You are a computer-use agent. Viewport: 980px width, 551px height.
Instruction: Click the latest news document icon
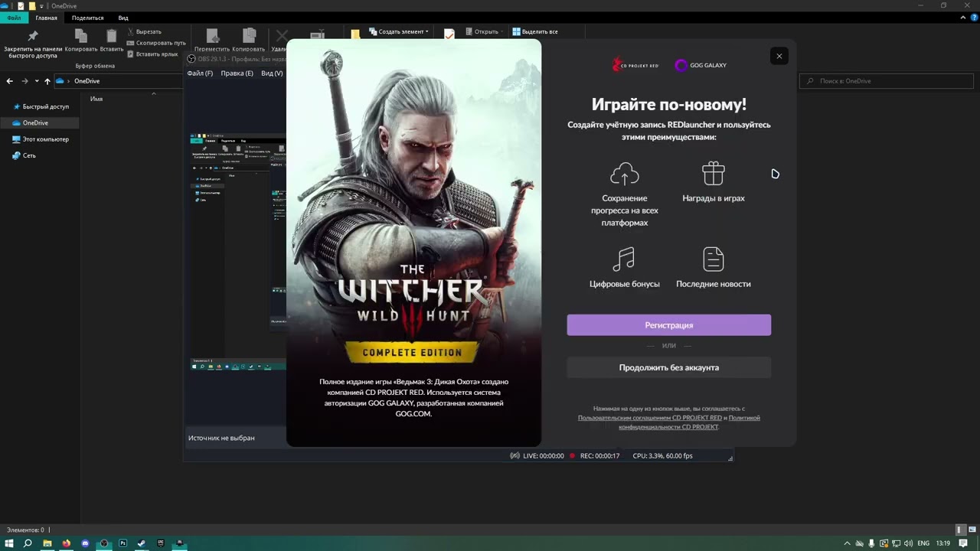pyautogui.click(x=714, y=259)
